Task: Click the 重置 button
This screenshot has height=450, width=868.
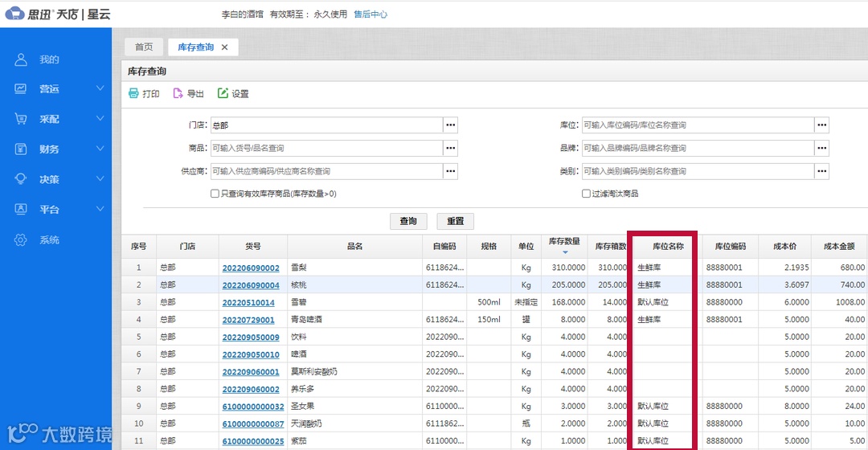Action: (455, 221)
